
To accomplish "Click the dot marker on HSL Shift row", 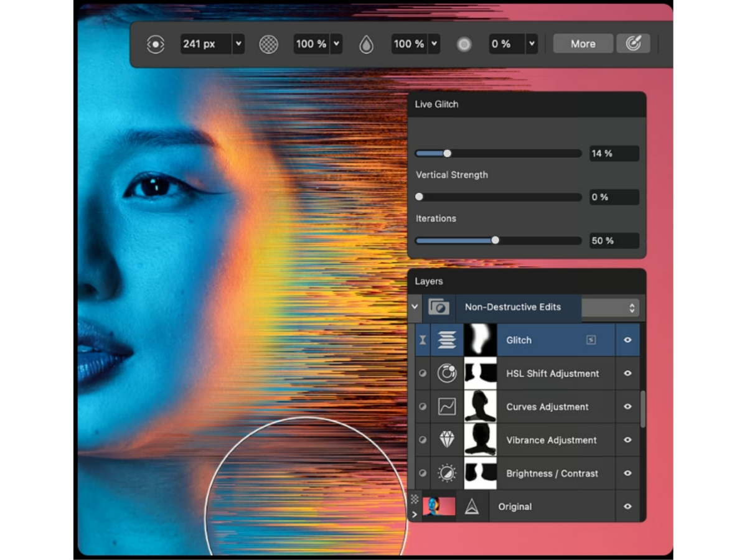I will pyautogui.click(x=423, y=373).
